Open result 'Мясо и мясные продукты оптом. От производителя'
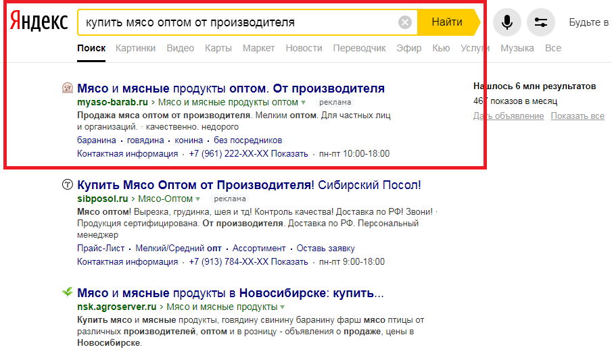This screenshot has height=364, width=612. pos(231,88)
